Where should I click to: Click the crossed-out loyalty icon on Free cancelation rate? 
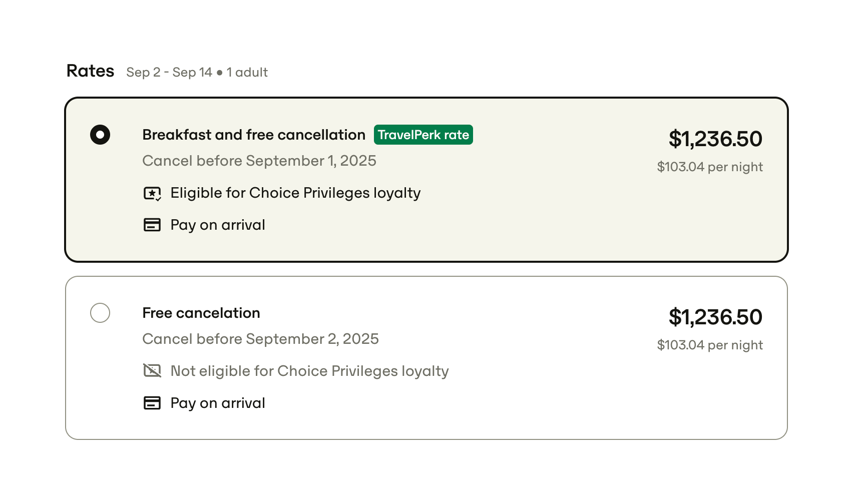click(152, 371)
